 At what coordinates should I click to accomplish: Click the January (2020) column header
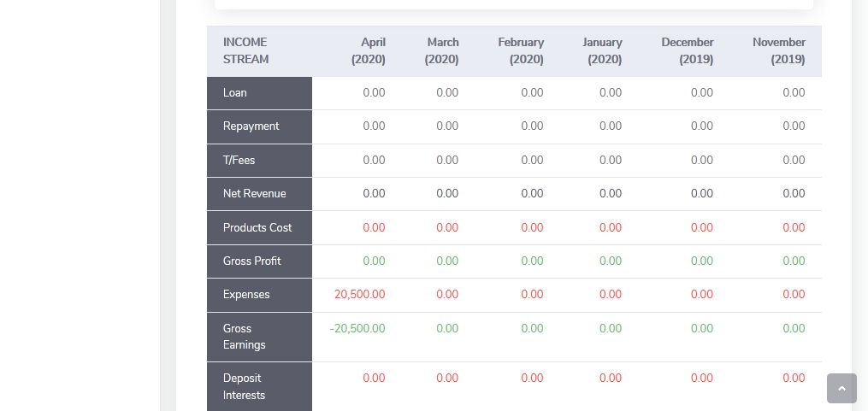coord(602,51)
